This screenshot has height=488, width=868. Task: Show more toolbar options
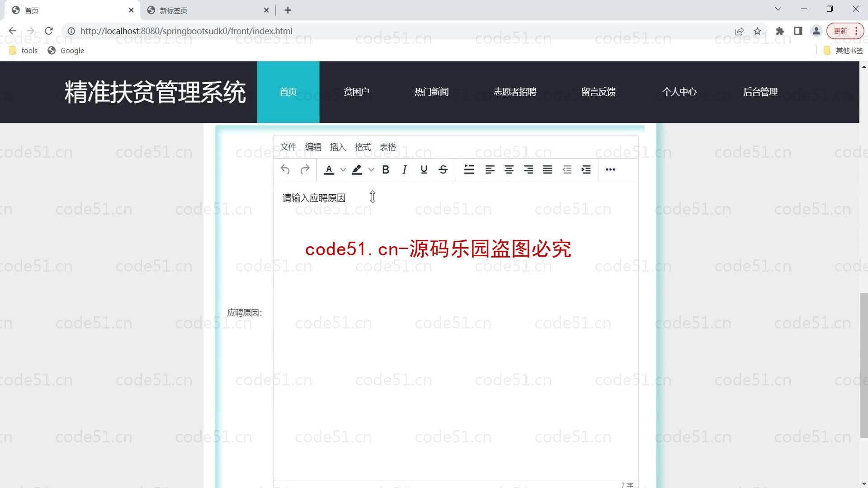tap(610, 169)
